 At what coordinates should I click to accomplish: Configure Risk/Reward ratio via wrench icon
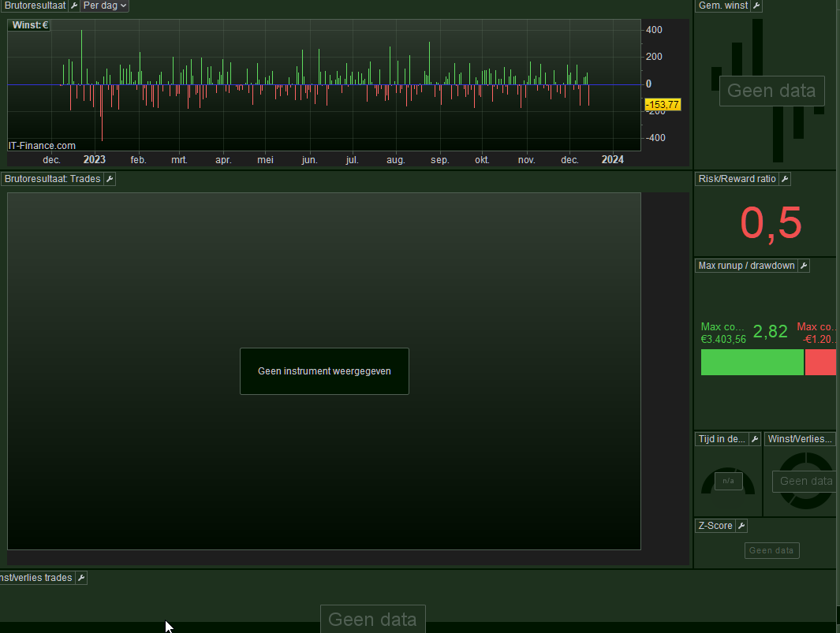point(785,179)
